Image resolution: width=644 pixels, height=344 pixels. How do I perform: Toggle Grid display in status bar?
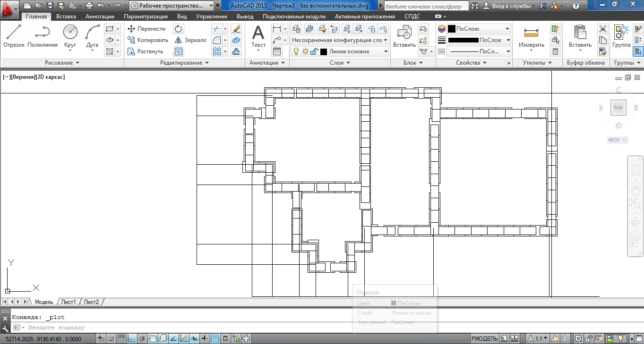point(121,338)
